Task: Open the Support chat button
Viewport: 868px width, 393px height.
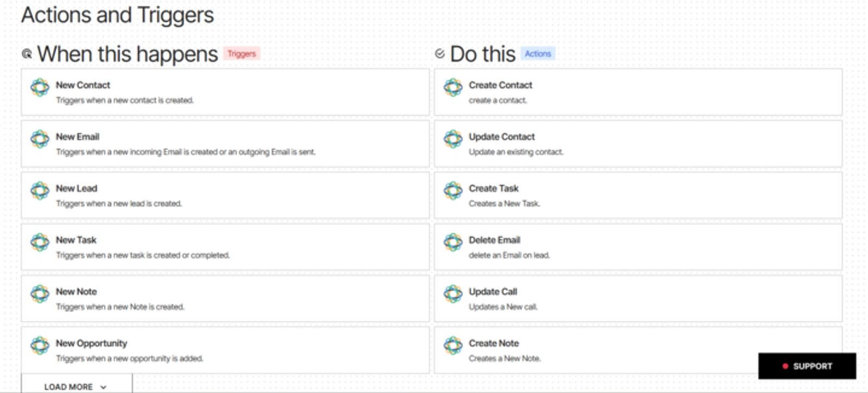Action: coord(807,366)
